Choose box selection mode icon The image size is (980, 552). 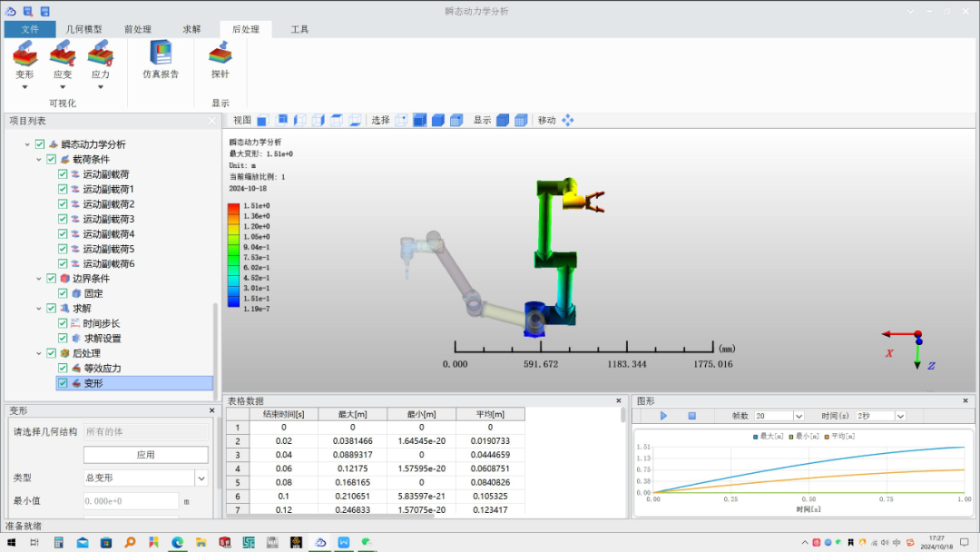pos(419,121)
